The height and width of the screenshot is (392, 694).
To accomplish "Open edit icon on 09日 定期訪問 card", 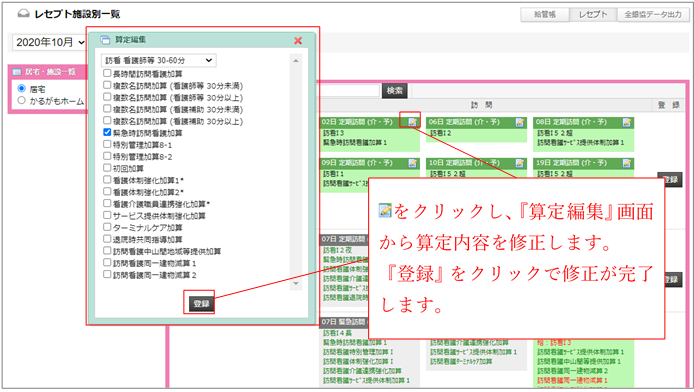I will [413, 163].
